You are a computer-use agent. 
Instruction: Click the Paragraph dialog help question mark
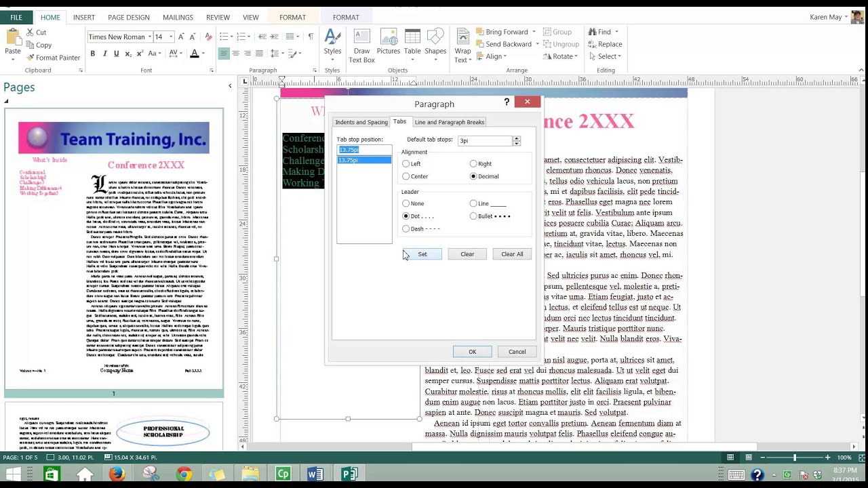tap(507, 102)
